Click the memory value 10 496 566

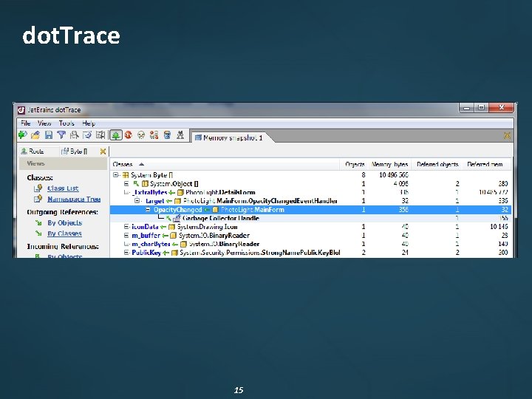pyautogui.click(x=394, y=174)
